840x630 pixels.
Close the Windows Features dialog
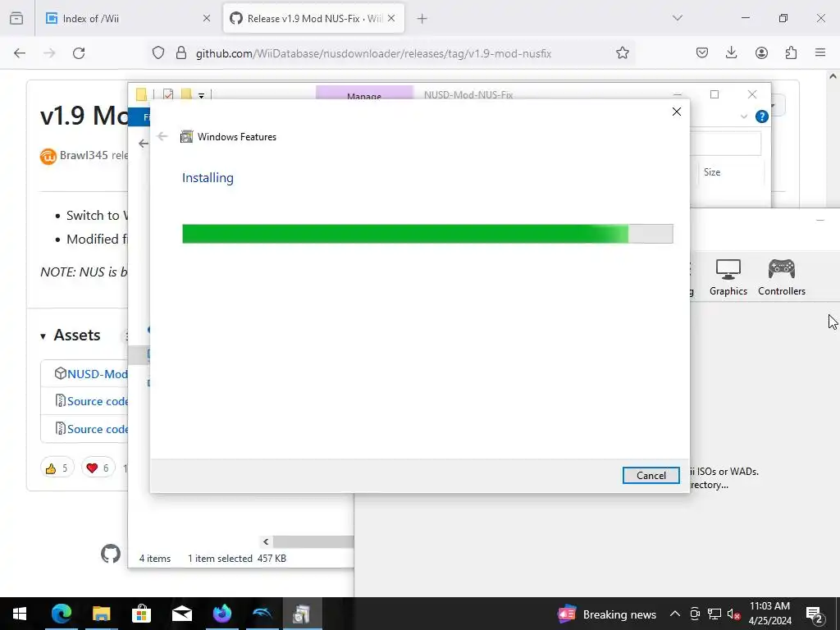[677, 112]
